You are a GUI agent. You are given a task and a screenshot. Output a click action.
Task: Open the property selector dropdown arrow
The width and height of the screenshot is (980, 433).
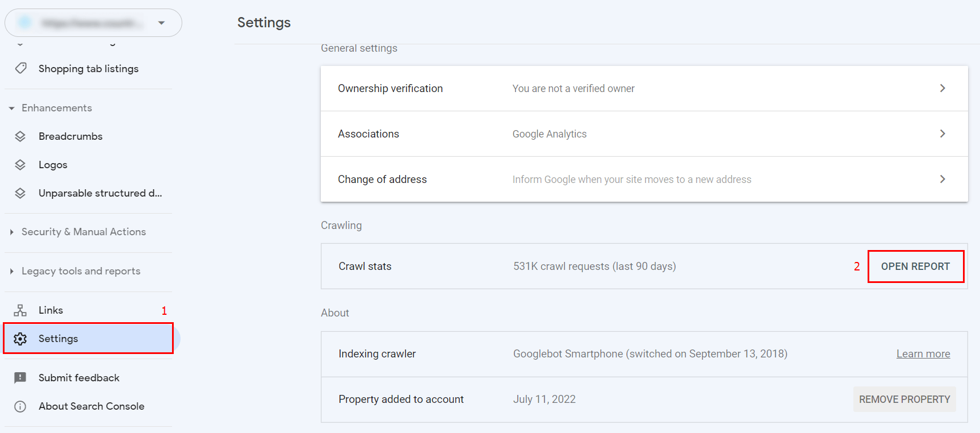pyautogui.click(x=161, y=23)
